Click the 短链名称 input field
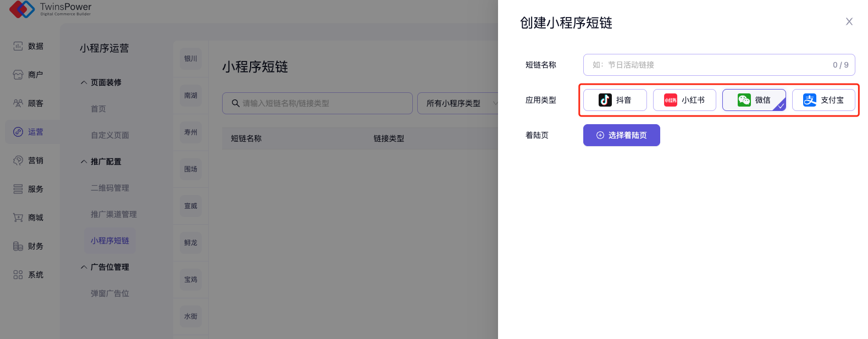868x339 pixels. (709, 65)
